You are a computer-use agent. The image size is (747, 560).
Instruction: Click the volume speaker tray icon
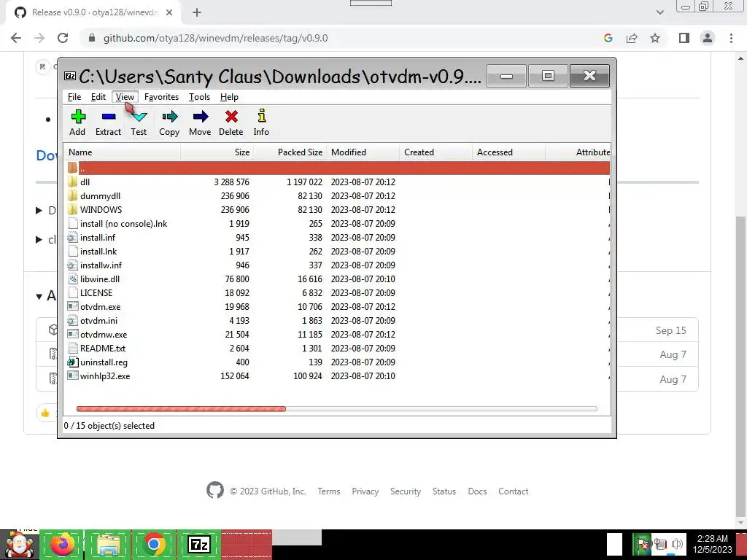(677, 544)
